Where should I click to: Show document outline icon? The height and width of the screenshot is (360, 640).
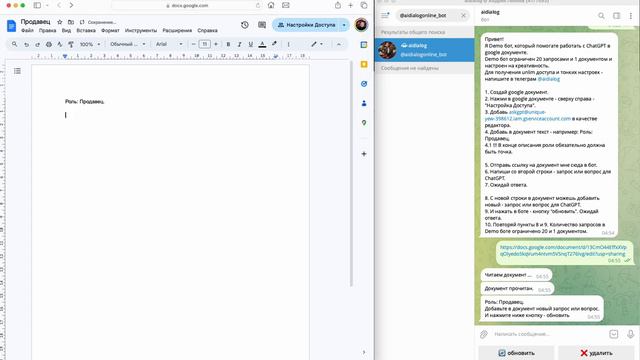[17, 71]
